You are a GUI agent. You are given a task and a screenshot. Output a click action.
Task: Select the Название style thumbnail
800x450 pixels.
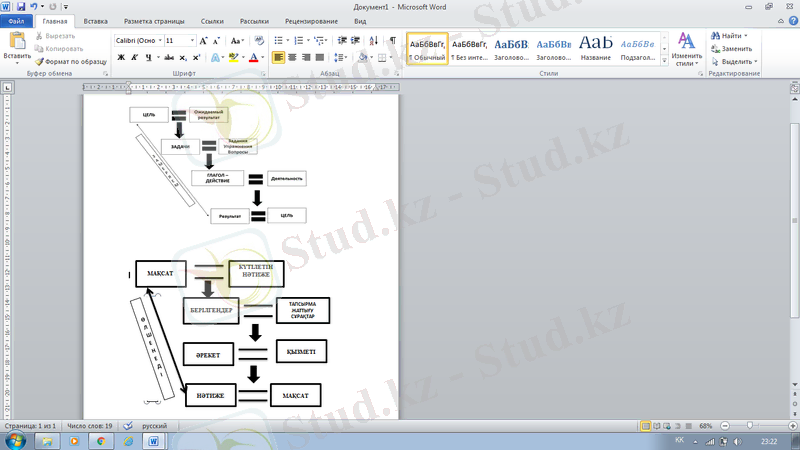click(595, 47)
